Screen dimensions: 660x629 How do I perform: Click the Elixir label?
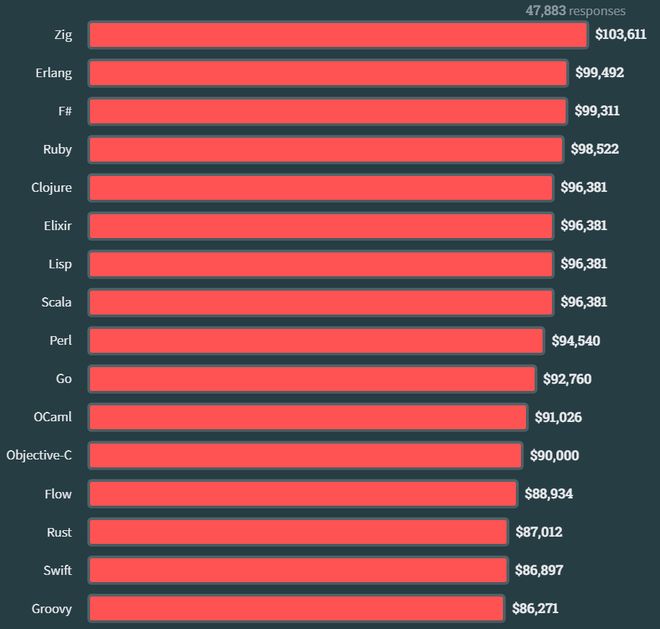pyautogui.click(x=58, y=226)
